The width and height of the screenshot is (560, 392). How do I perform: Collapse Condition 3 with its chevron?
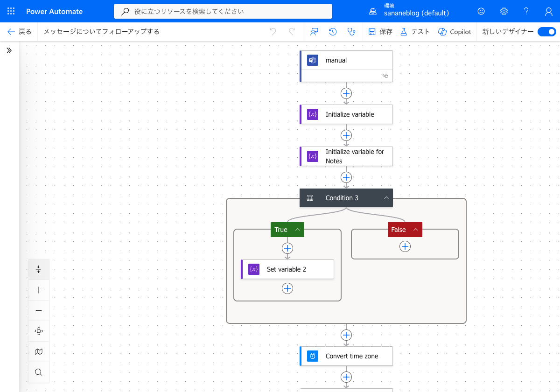(x=386, y=198)
